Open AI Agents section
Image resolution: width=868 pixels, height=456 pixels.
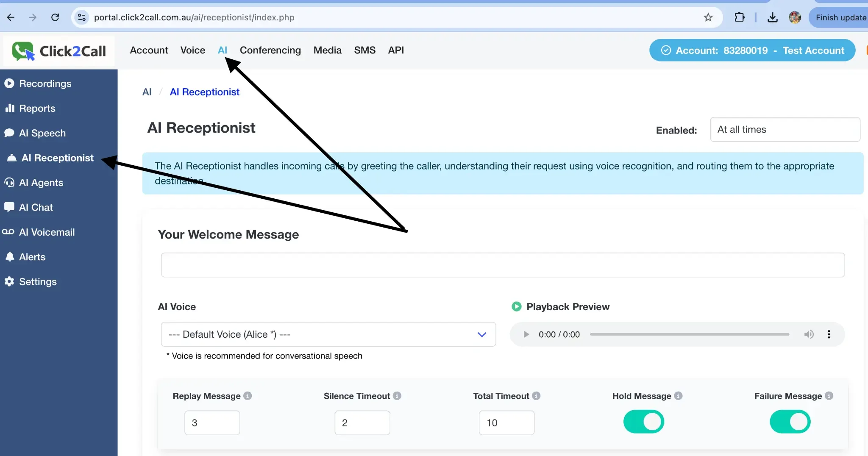click(x=41, y=182)
